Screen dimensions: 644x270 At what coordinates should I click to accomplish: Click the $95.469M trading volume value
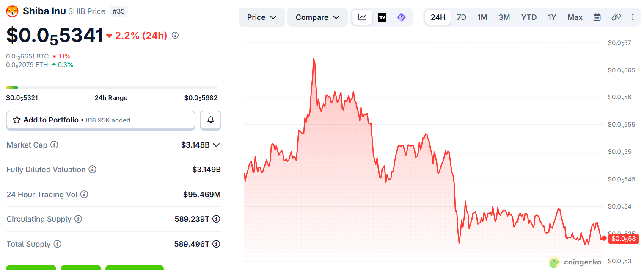[x=202, y=195]
